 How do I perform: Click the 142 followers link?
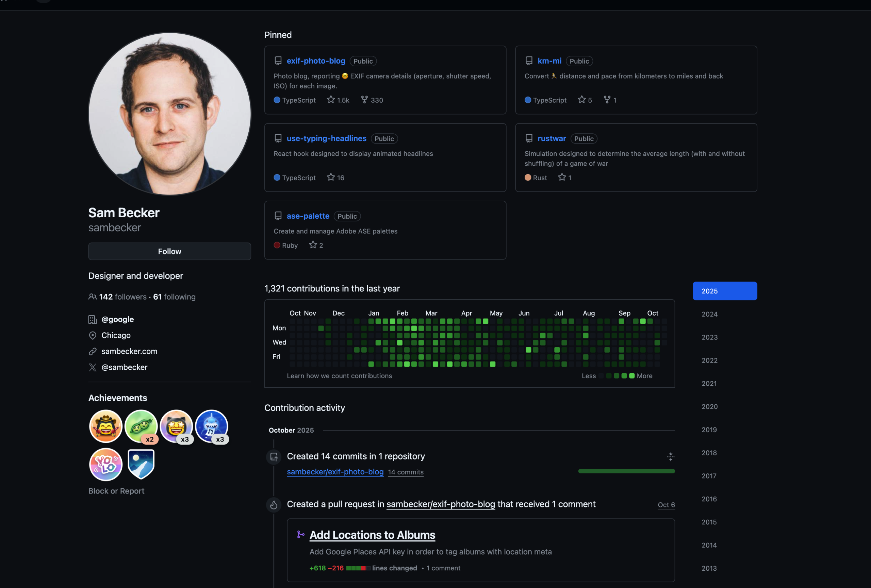pyautogui.click(x=122, y=297)
